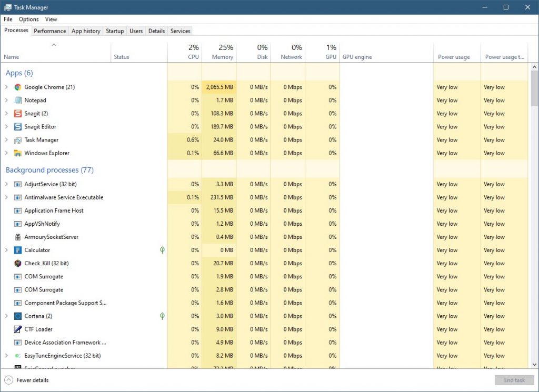Sort by the Status column header
The width and height of the screenshot is (539, 392).
click(x=139, y=52)
